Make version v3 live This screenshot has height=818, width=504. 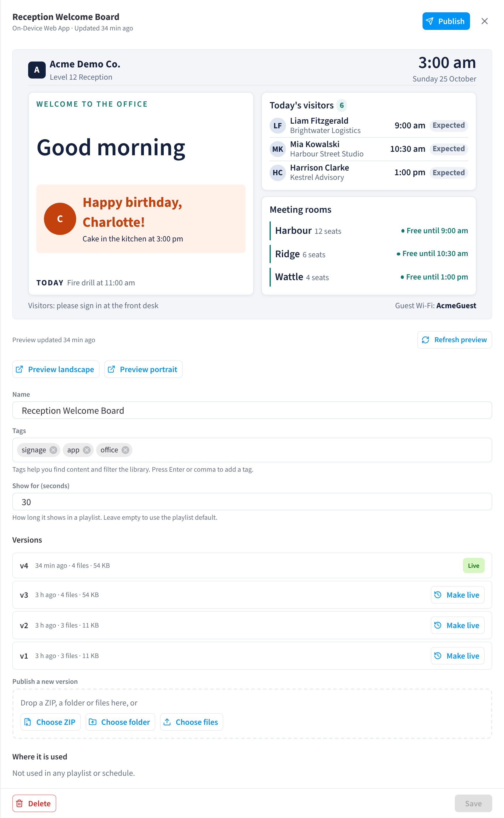pyautogui.click(x=457, y=595)
